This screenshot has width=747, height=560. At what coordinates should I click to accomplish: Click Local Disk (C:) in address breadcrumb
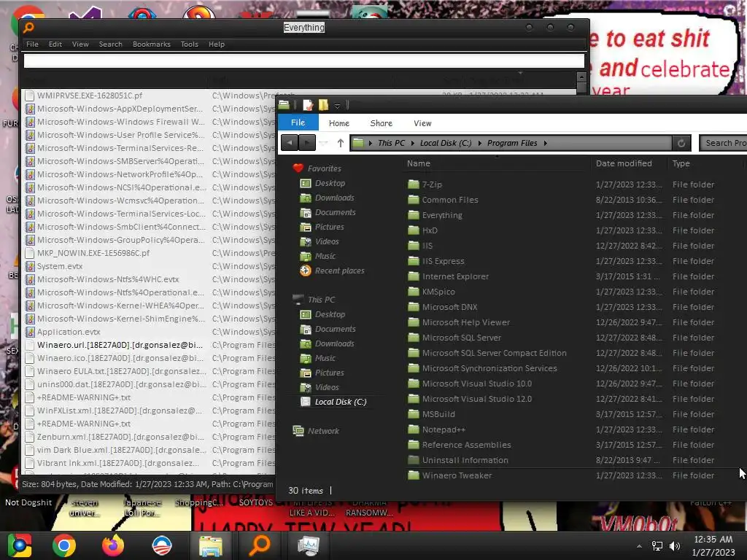pyautogui.click(x=446, y=143)
